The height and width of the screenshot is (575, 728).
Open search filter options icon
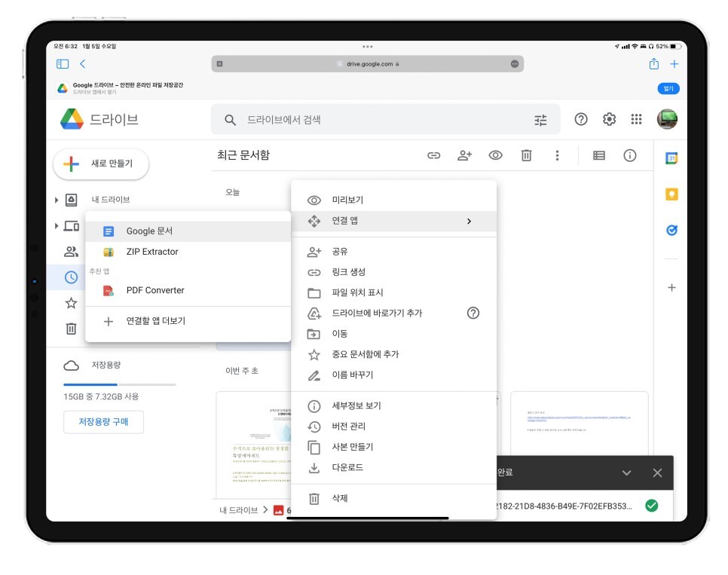tap(540, 121)
